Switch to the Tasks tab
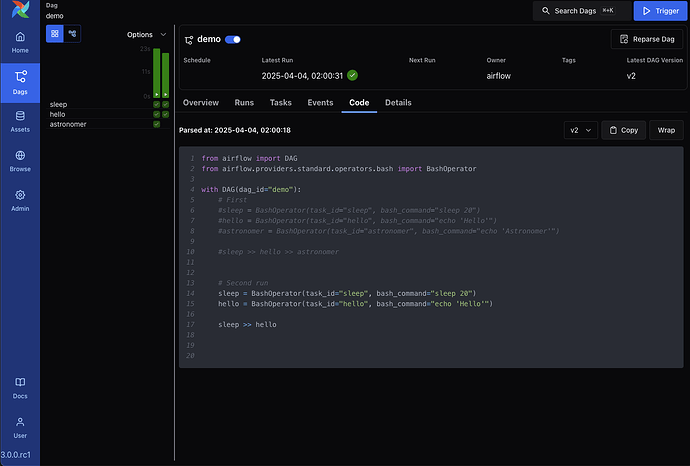Viewport: 690px width, 466px height. pyautogui.click(x=281, y=103)
